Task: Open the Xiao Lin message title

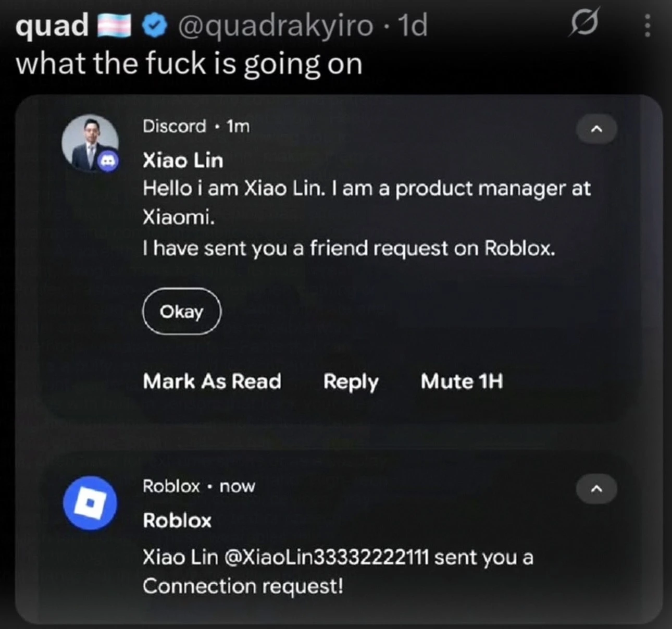Action: pos(183,161)
